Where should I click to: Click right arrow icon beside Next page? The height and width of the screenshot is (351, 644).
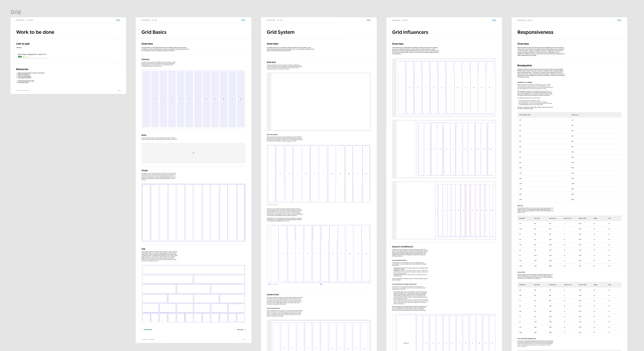coord(245,330)
